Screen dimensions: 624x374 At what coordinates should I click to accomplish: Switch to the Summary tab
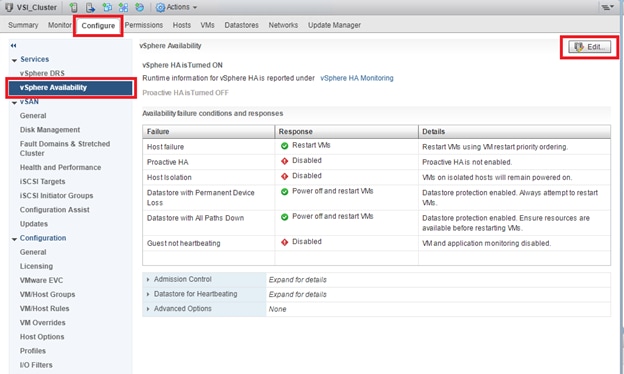click(23, 25)
